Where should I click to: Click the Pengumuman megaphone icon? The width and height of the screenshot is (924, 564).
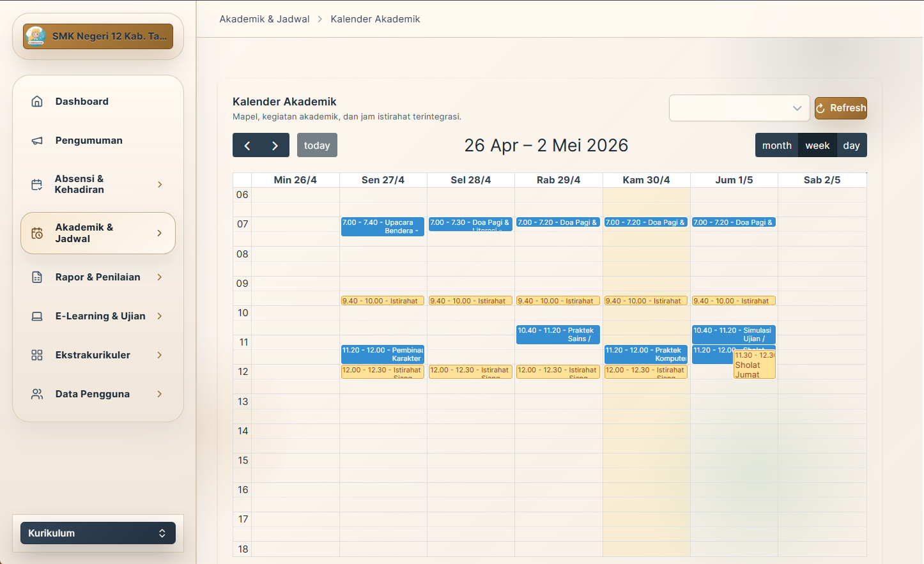pyautogui.click(x=37, y=140)
